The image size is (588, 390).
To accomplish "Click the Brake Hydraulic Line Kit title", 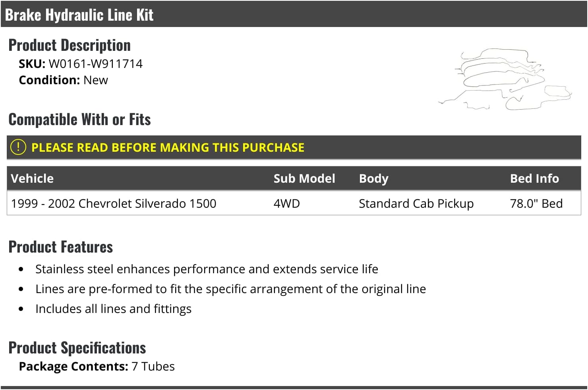I will 79,15.
